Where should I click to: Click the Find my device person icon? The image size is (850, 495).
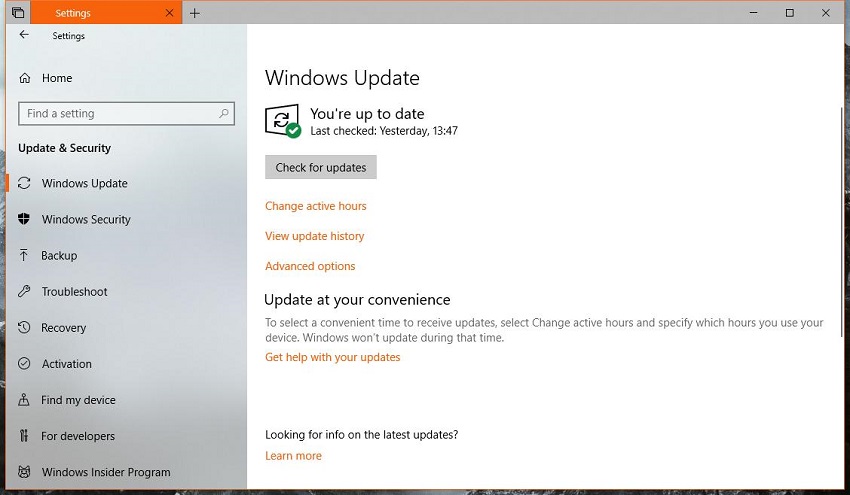[24, 400]
